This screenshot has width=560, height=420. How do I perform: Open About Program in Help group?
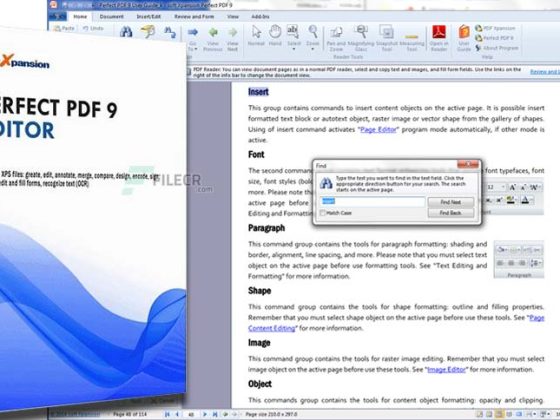(497, 48)
